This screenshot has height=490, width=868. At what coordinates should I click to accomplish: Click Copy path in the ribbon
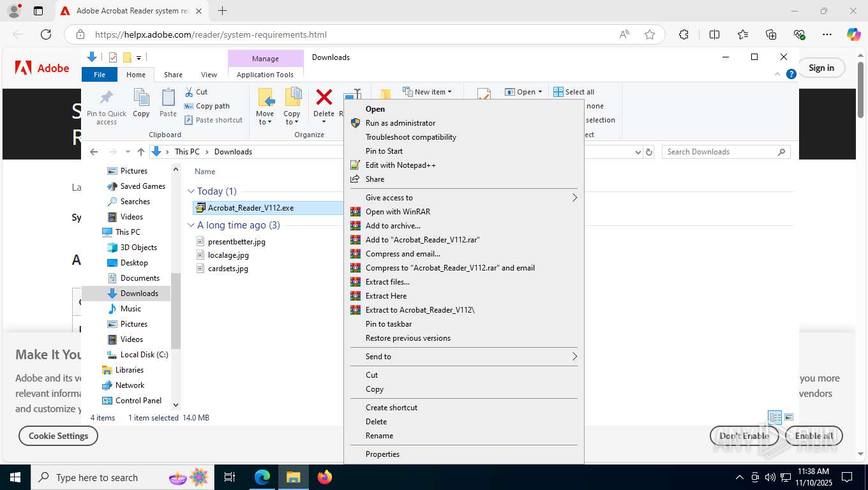pyautogui.click(x=207, y=106)
